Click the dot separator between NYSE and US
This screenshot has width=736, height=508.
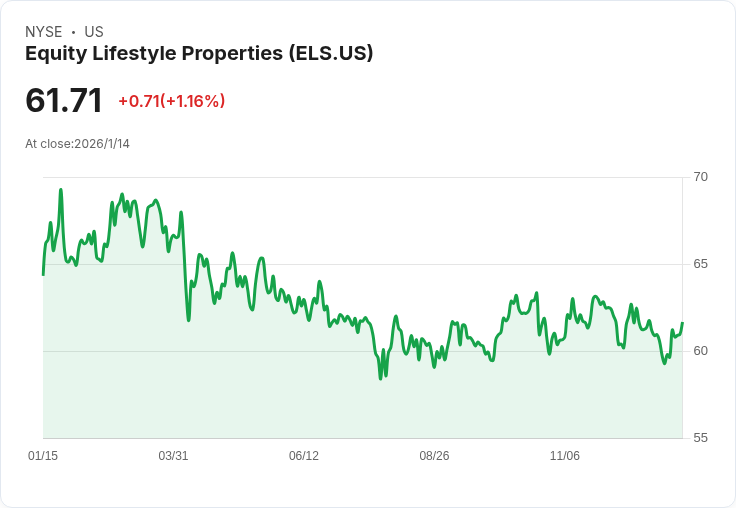click(73, 32)
